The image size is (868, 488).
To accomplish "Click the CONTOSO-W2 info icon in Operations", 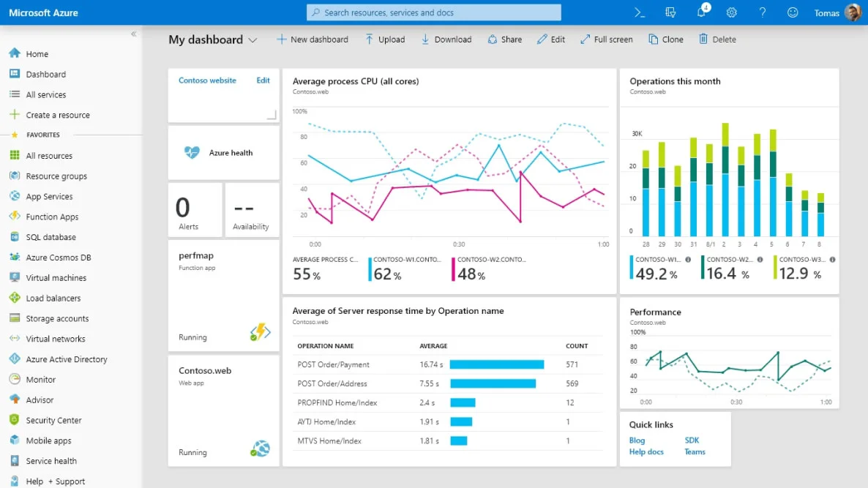I will coord(760,260).
